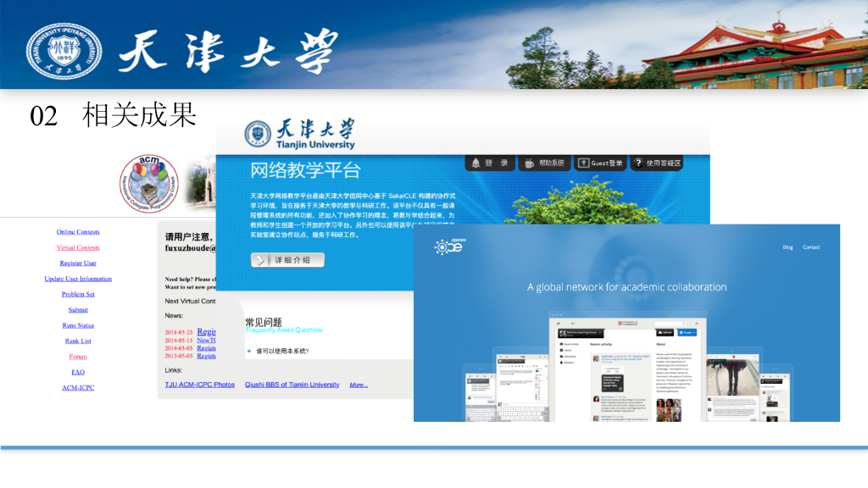
Task: Click the 2018-03-23 news link
Action: 207,331
